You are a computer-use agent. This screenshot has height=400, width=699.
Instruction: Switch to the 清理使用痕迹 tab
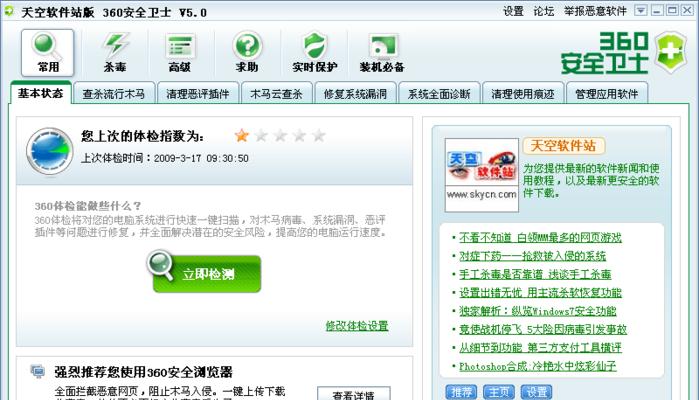[523, 94]
